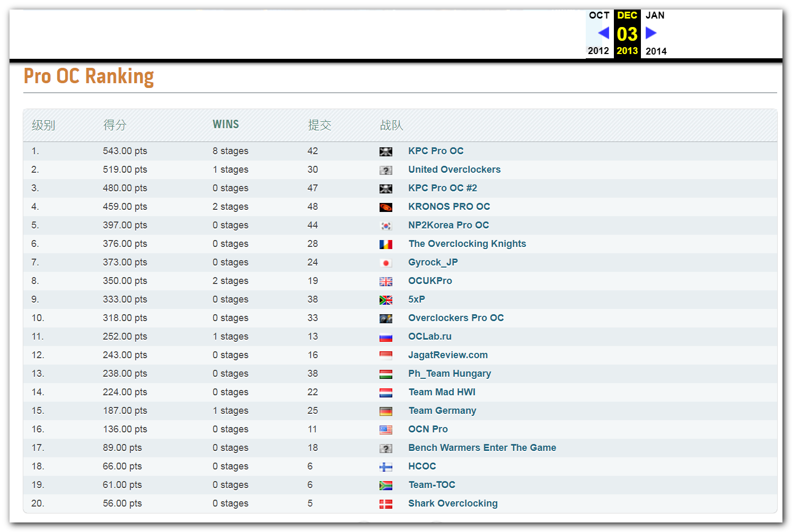Select the 8 stages wins cell
The image size is (792, 532).
[231, 151]
